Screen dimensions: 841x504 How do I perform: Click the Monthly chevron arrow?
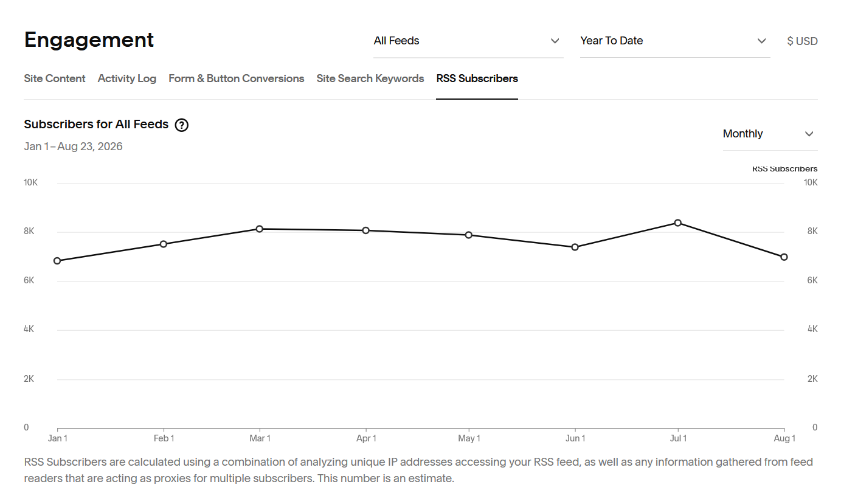click(x=809, y=134)
